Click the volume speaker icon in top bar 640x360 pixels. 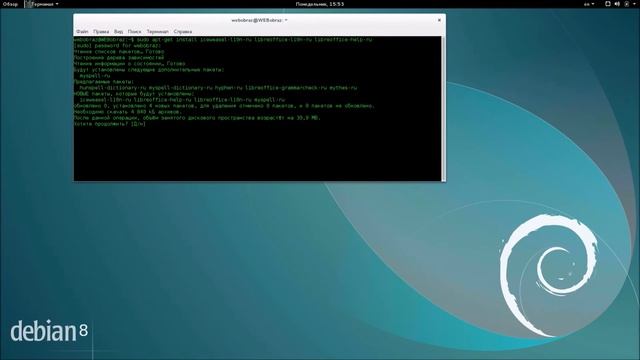point(617,4)
